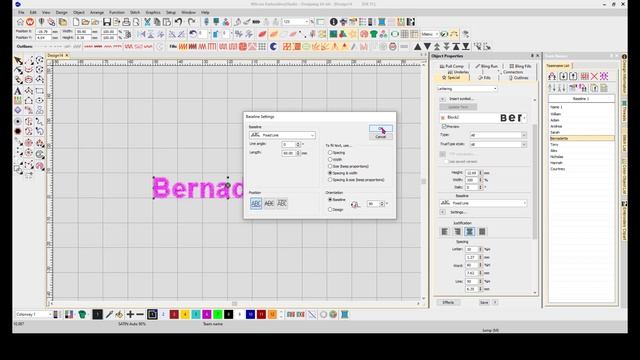Screen dimensions: 640x360
Task: Open a design with the folder icon
Action: (x=85, y=22)
